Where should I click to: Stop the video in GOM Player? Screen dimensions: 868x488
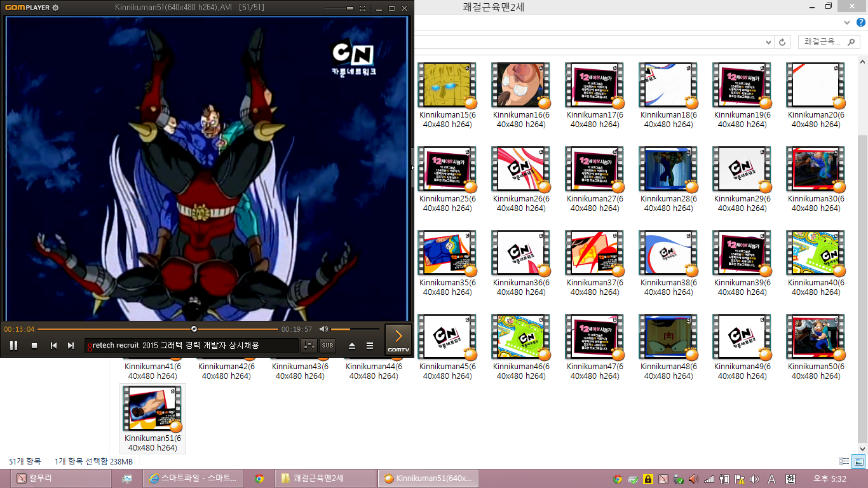click(x=34, y=346)
